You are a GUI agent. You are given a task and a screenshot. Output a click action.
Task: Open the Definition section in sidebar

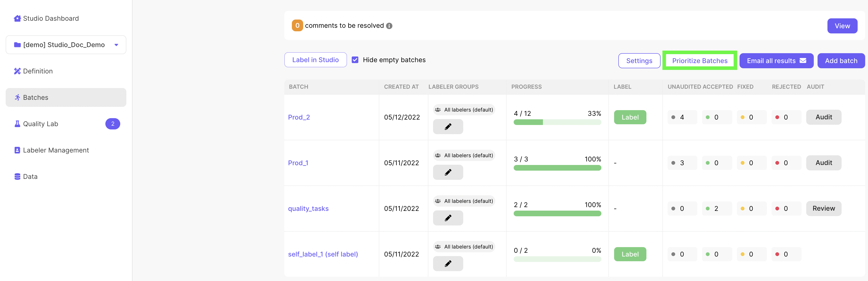38,71
